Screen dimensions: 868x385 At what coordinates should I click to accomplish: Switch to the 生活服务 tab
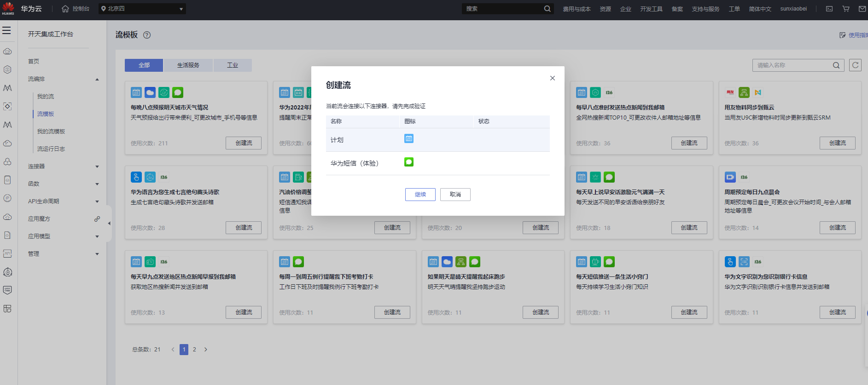click(188, 65)
